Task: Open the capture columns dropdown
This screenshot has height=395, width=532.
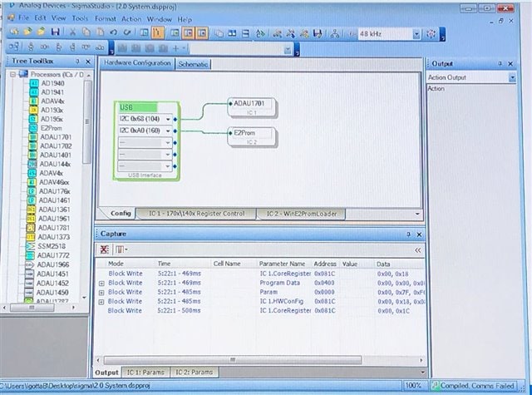Action: pos(121,249)
